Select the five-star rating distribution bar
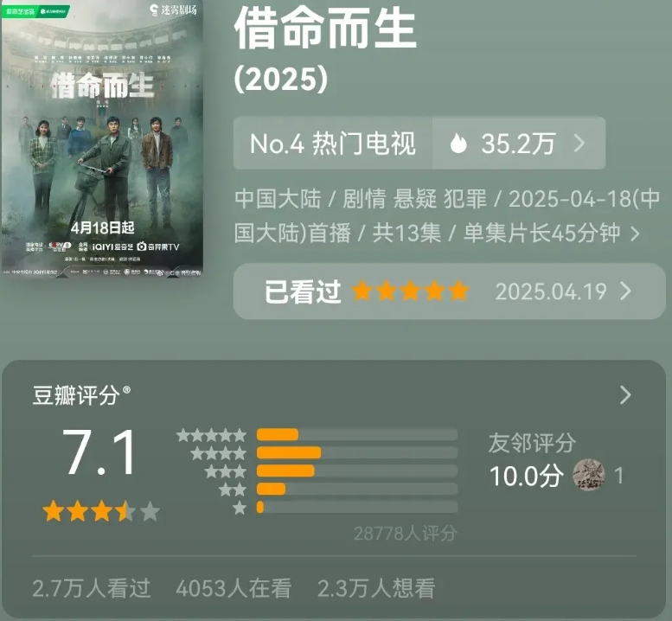Screen dimensions: 672x621 pos(357,434)
